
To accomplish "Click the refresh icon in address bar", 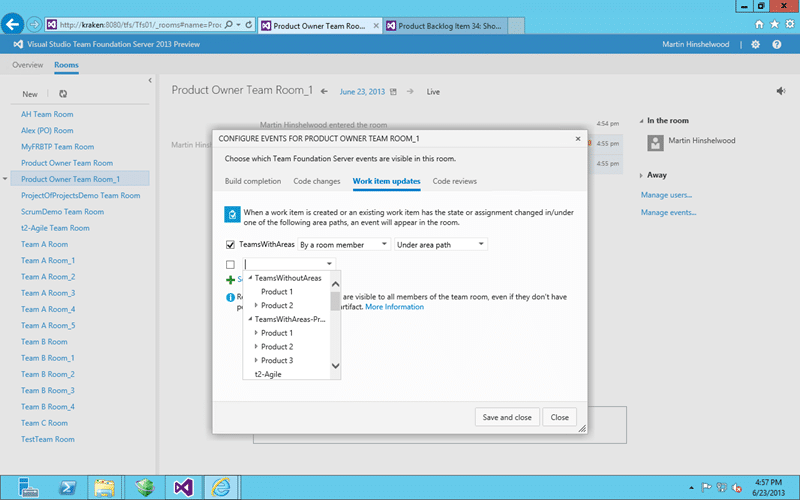I will pyautogui.click(x=249, y=24).
